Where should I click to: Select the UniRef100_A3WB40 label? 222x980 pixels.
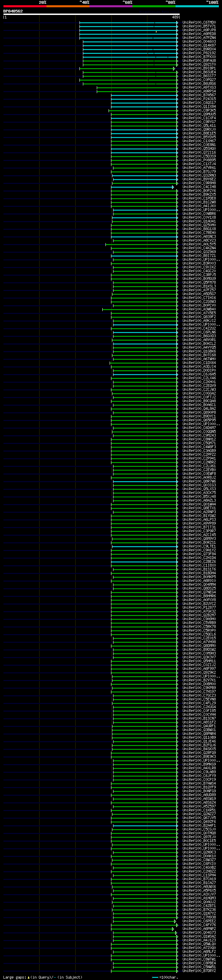(x=199, y=309)
